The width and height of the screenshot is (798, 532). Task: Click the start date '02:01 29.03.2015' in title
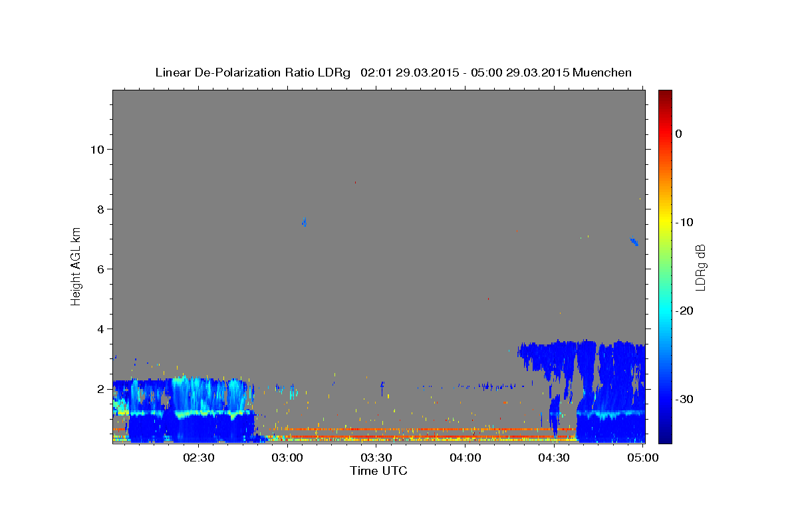(408, 72)
